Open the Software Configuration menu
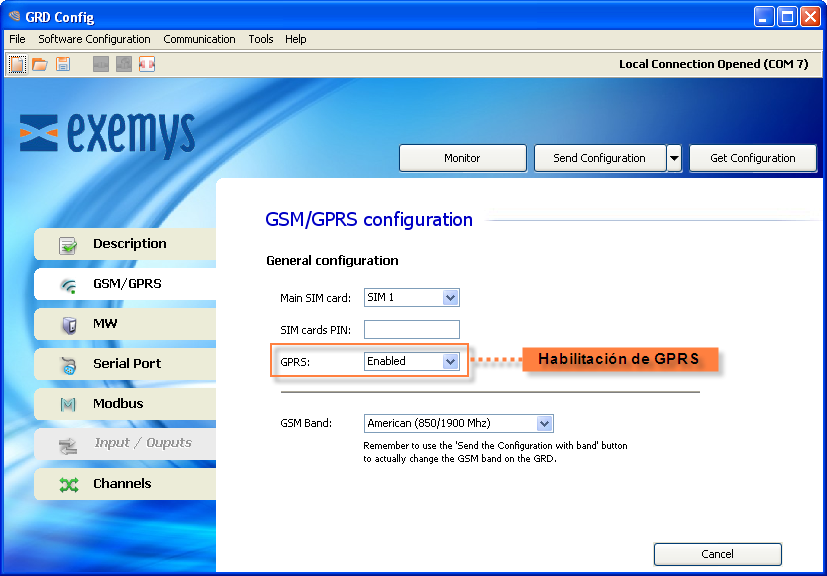Image resolution: width=827 pixels, height=576 pixels. [x=94, y=39]
